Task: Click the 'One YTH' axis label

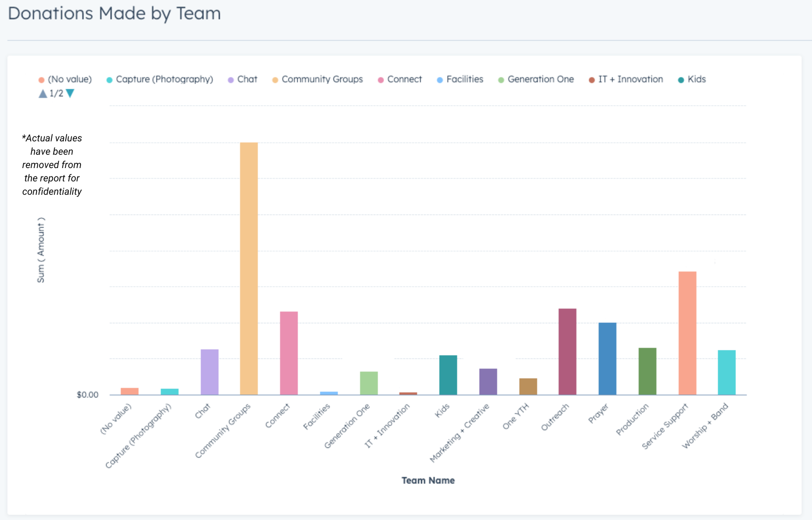Action: (x=516, y=416)
